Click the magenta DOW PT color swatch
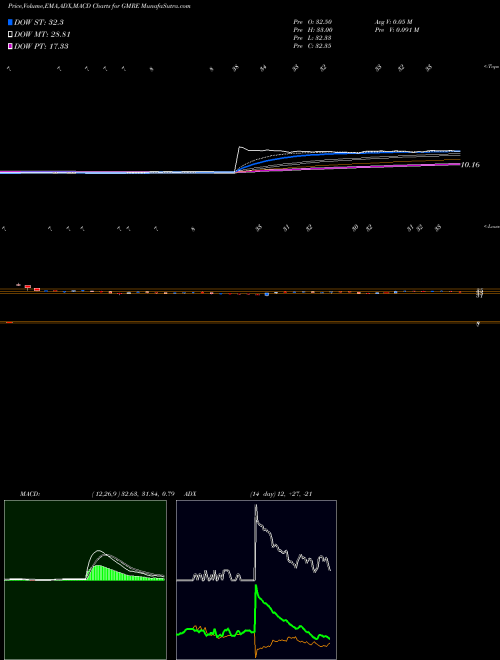The image size is (500, 660). (x=10, y=46)
